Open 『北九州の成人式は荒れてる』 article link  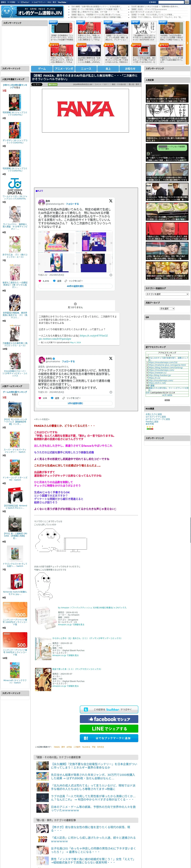[93, 787]
